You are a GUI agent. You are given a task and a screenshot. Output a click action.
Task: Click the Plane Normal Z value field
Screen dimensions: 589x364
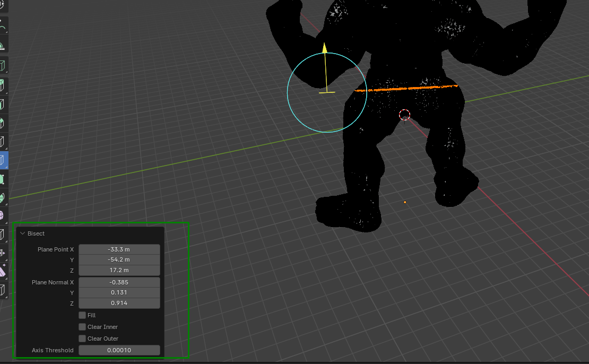(119, 303)
